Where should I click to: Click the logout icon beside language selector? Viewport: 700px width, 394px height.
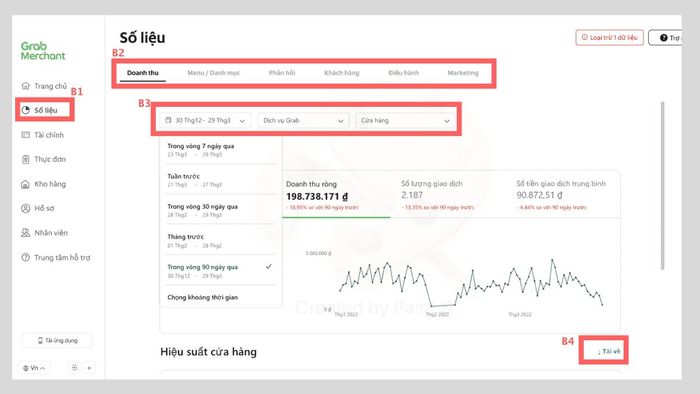coord(75,368)
